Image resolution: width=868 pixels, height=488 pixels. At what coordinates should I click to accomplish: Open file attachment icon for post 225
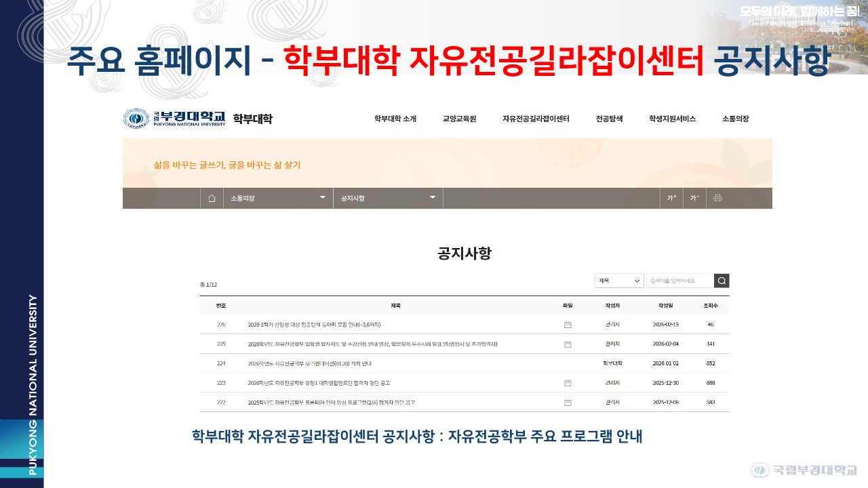(x=568, y=344)
